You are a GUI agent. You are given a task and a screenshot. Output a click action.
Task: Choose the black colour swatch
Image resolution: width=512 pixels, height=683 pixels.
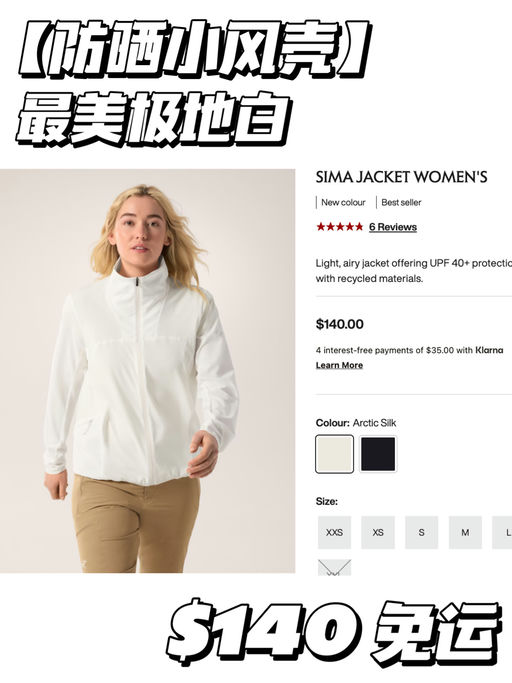pyautogui.click(x=378, y=454)
